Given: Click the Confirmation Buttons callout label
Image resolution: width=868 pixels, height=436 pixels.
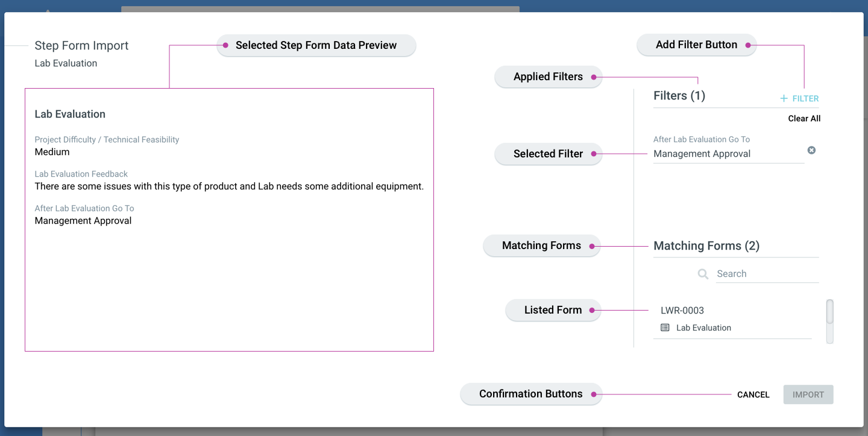Looking at the screenshot, I should [x=530, y=394].
